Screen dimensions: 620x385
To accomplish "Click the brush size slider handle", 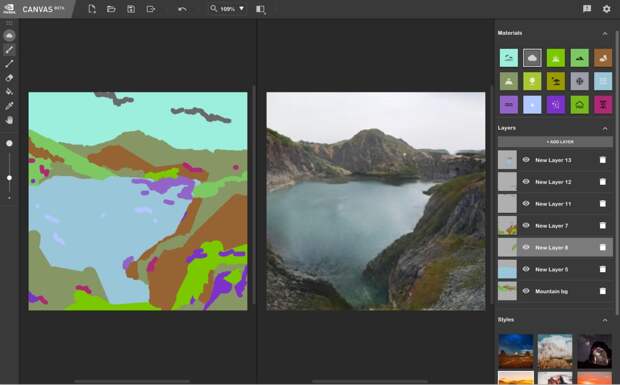I will pyautogui.click(x=9, y=178).
